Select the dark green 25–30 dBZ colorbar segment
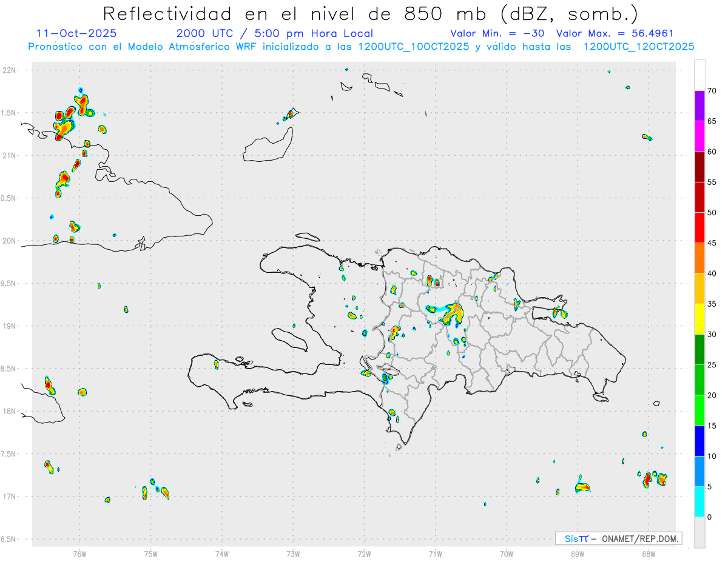The image size is (728, 562). pos(699,349)
